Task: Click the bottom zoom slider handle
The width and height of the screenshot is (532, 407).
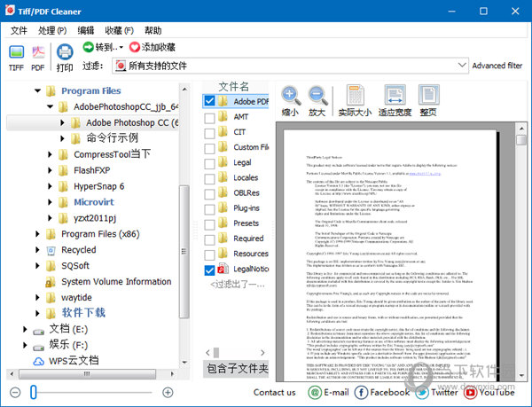Action: (34, 393)
